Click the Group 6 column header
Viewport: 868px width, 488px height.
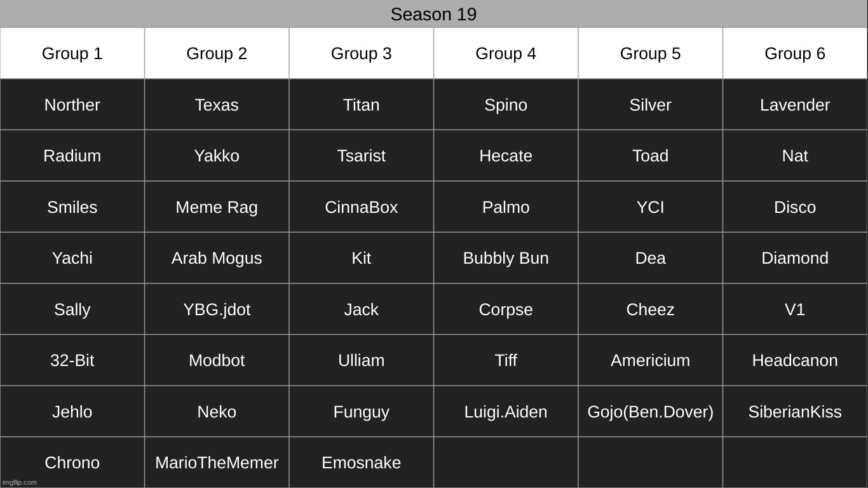(x=794, y=53)
